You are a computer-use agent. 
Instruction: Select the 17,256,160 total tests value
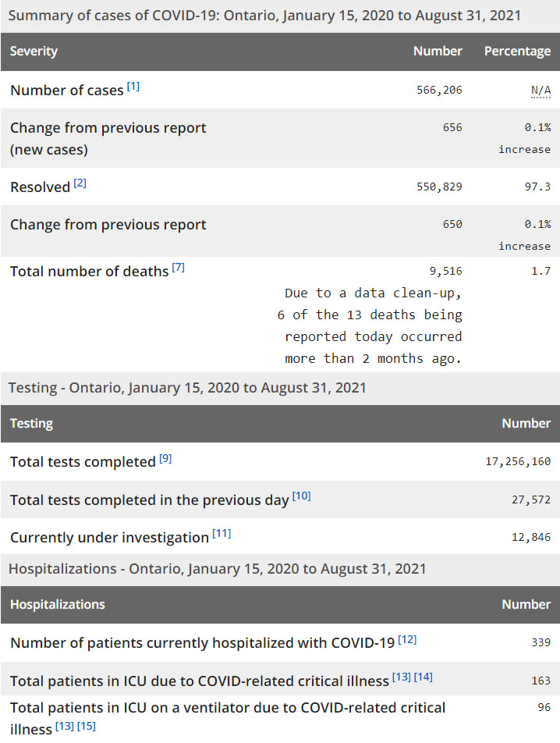(x=518, y=462)
